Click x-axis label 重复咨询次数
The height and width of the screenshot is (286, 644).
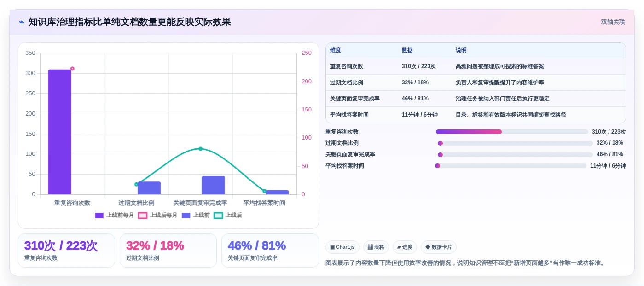[x=72, y=203]
